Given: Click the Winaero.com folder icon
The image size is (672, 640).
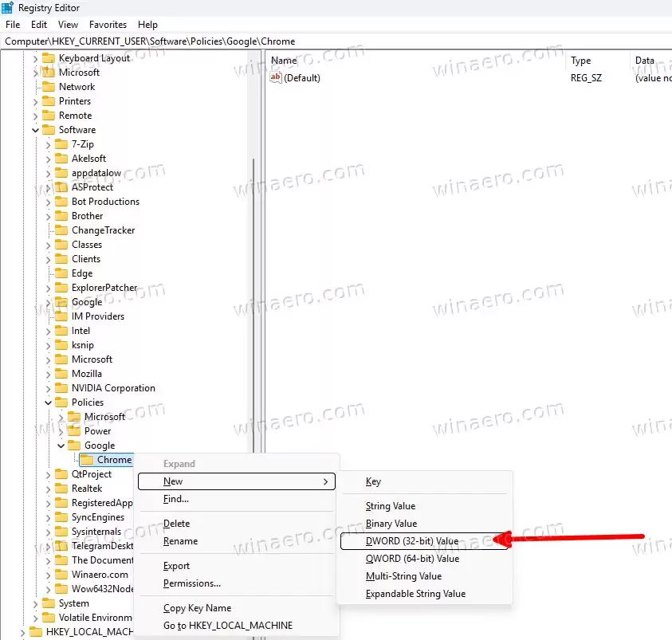Looking at the screenshot, I should (61, 575).
